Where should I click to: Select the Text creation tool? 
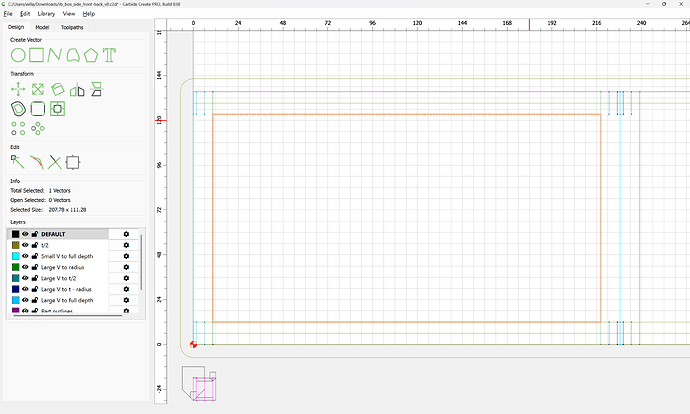coord(107,53)
